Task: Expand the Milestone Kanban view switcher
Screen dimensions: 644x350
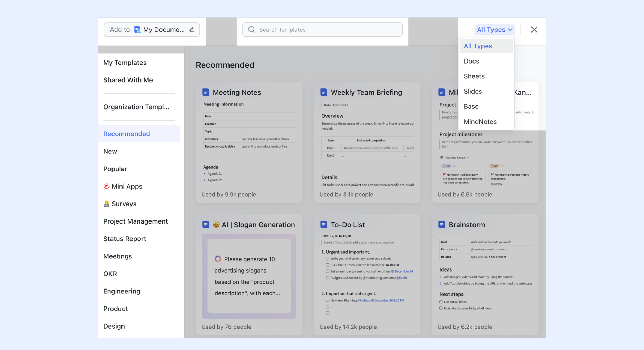Action: coord(455,158)
